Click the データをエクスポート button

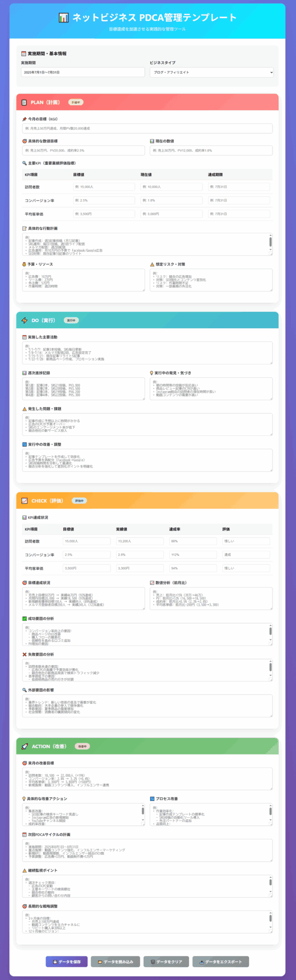click(221, 962)
